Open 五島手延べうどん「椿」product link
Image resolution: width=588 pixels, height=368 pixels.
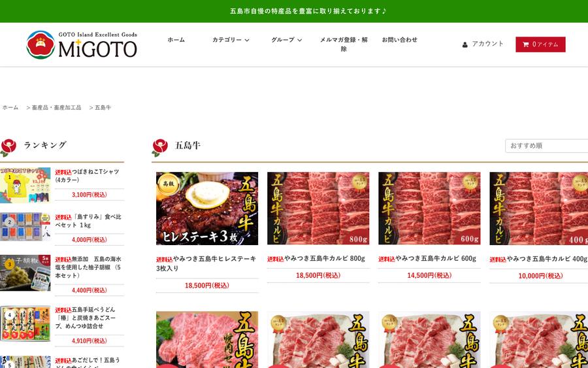point(86,318)
